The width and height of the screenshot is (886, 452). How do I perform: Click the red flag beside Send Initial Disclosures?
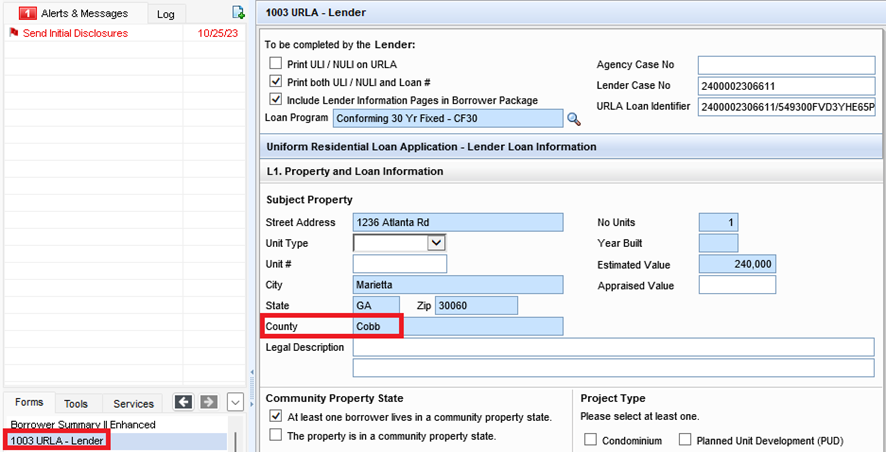click(x=13, y=33)
